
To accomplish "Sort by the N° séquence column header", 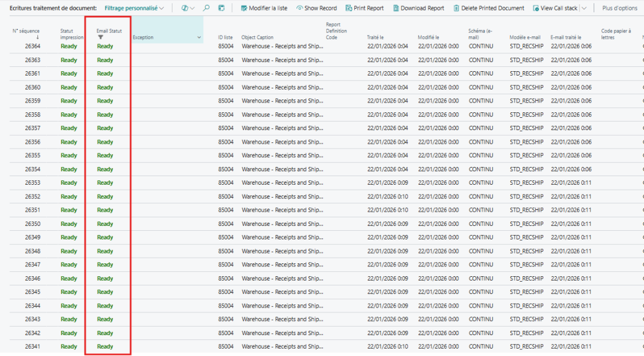I will point(26,31).
